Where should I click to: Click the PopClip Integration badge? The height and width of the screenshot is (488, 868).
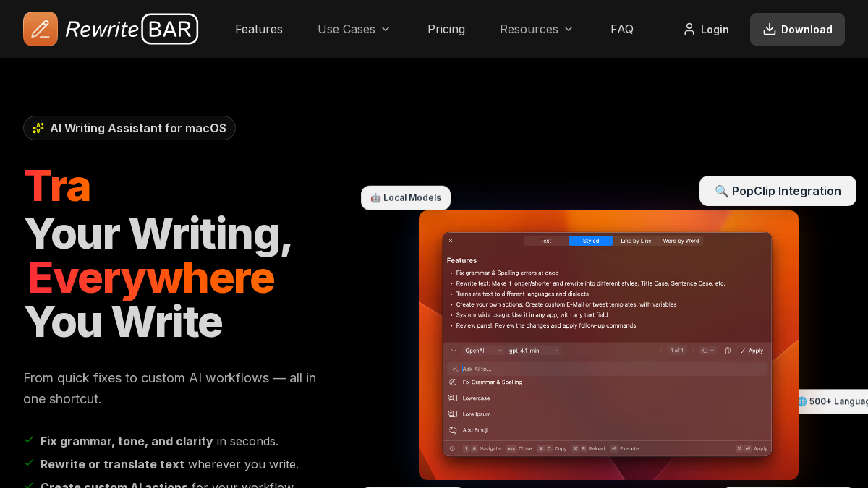coord(778,191)
